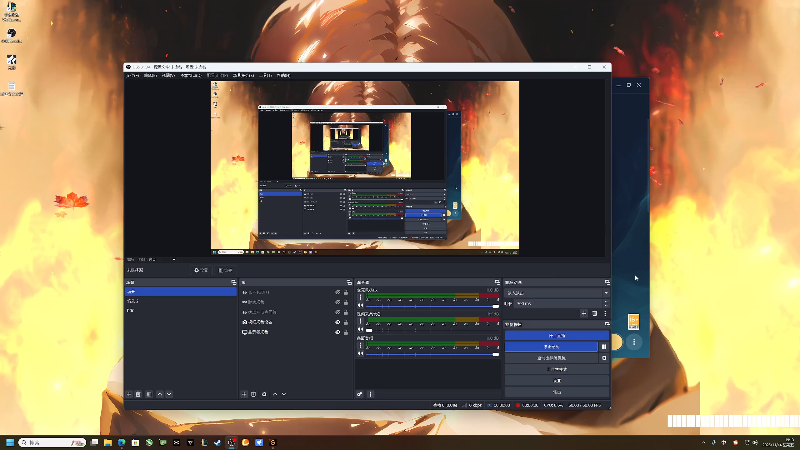800x450 pixels.
Task: Adjust transition duration using the spinner arrows
Action: pyautogui.click(x=606, y=304)
